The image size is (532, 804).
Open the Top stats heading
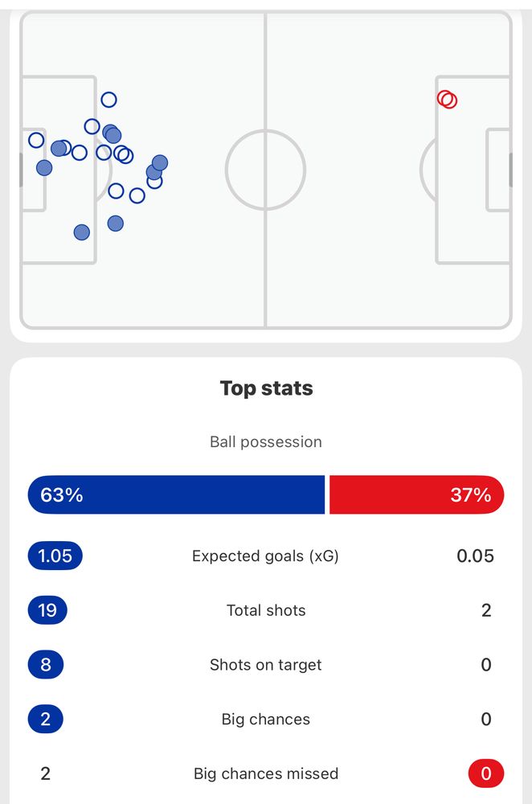coord(266,388)
